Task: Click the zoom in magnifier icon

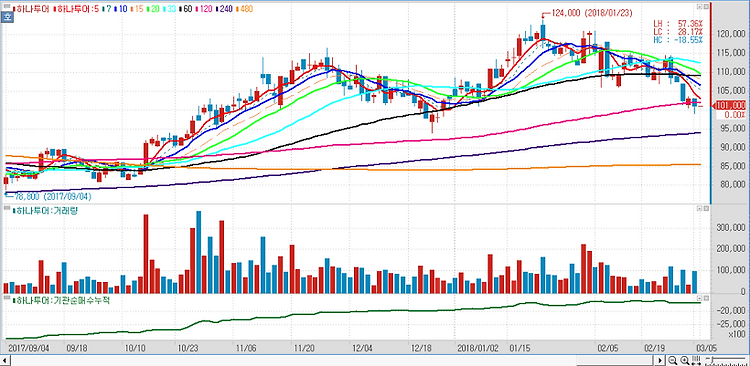Action: pos(684,360)
